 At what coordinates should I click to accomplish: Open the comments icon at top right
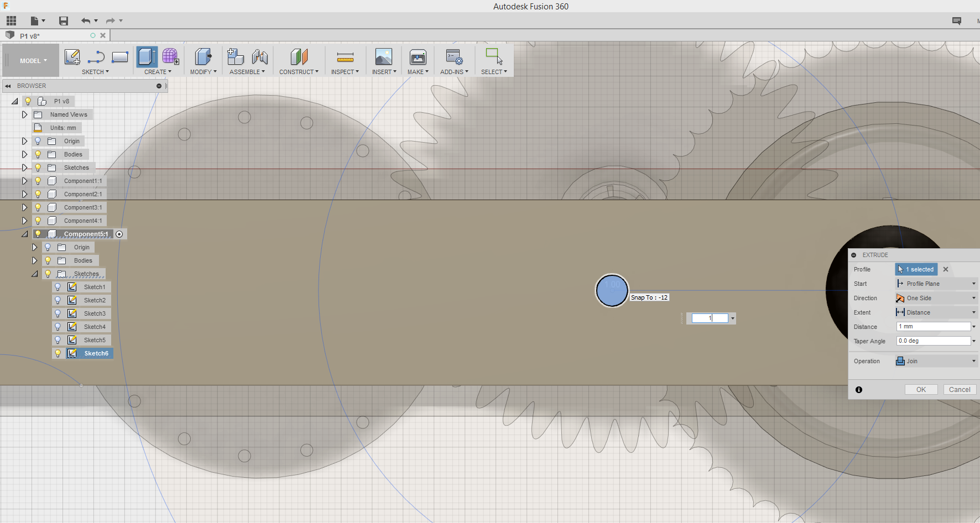point(957,21)
